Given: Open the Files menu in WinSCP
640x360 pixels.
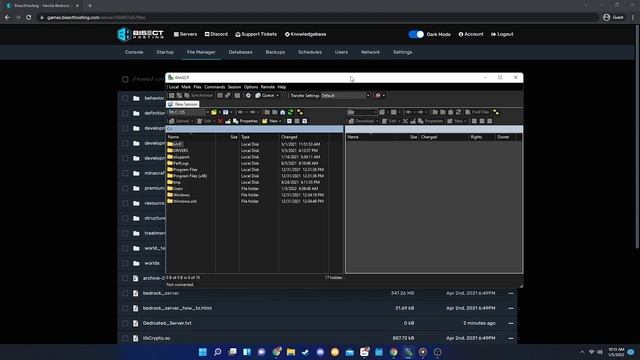Looking at the screenshot, I should 198,87.
